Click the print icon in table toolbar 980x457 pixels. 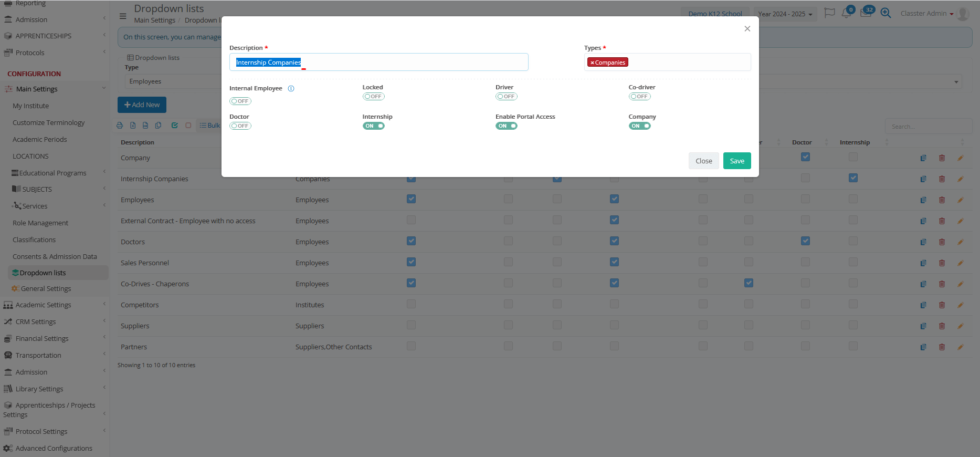[120, 126]
